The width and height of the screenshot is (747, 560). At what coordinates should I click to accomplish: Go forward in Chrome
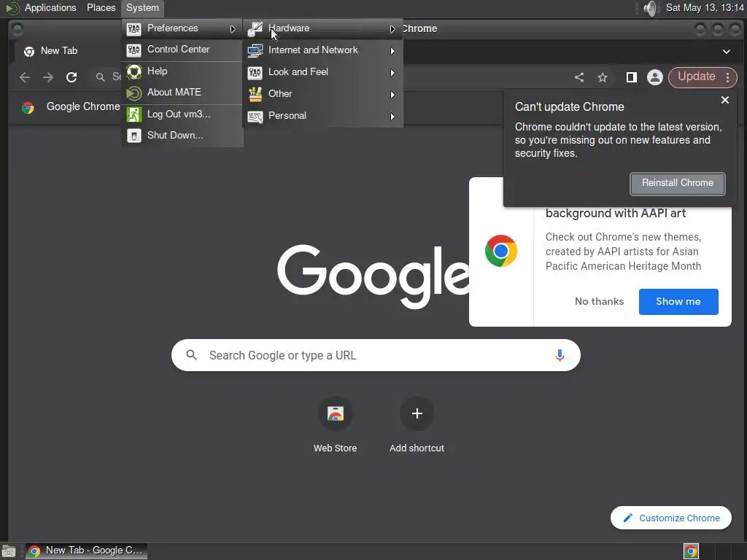point(48,77)
